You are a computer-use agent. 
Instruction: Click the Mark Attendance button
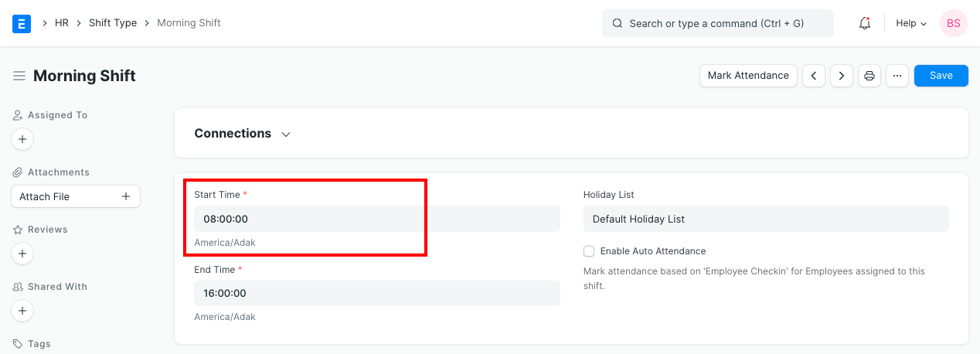(747, 76)
